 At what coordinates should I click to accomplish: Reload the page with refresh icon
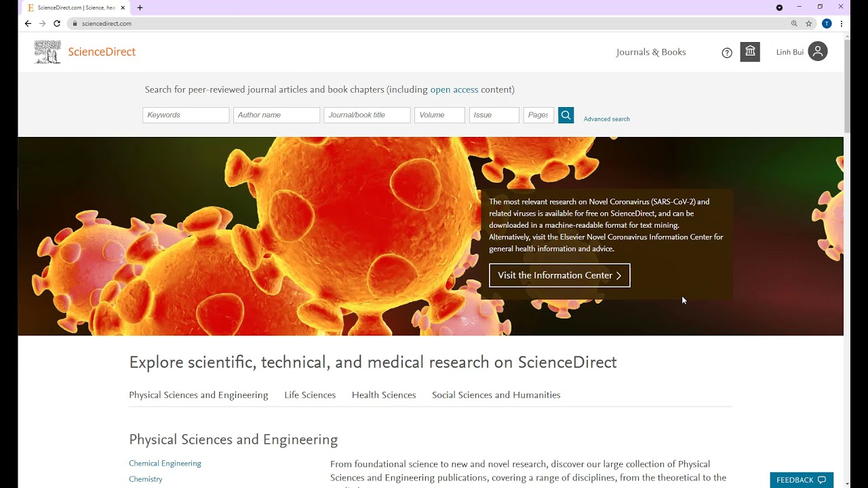click(x=57, y=23)
